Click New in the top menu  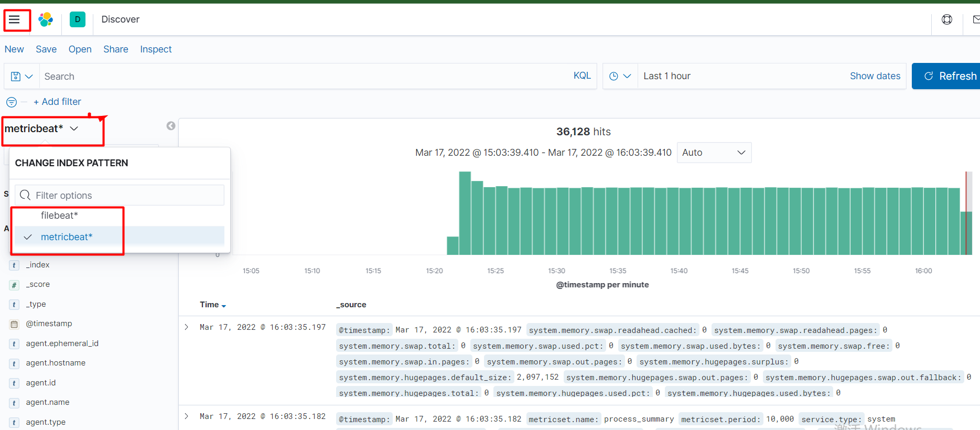(14, 49)
